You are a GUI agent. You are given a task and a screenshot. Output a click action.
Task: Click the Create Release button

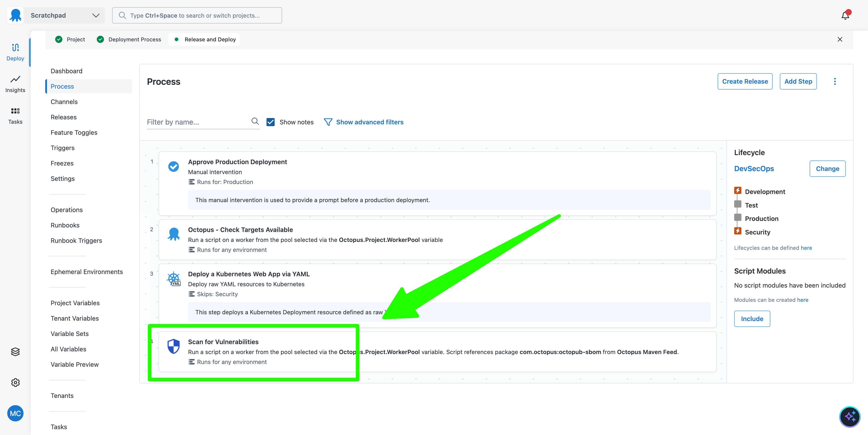pyautogui.click(x=745, y=81)
